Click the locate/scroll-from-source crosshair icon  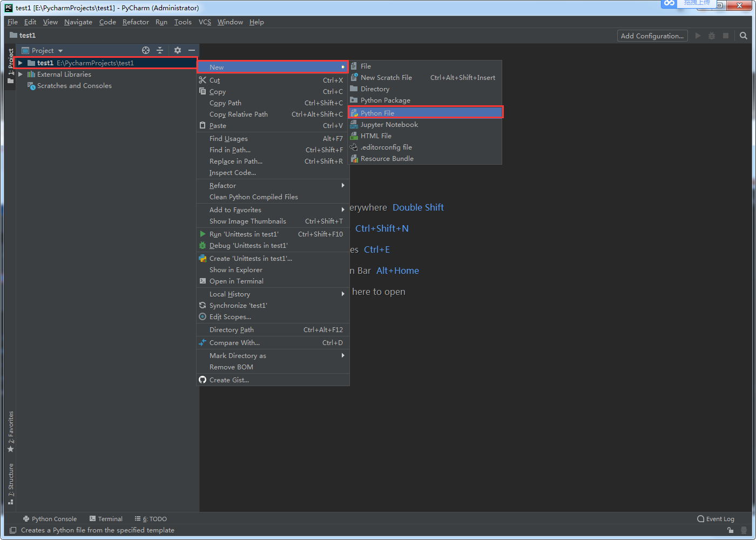pyautogui.click(x=146, y=50)
